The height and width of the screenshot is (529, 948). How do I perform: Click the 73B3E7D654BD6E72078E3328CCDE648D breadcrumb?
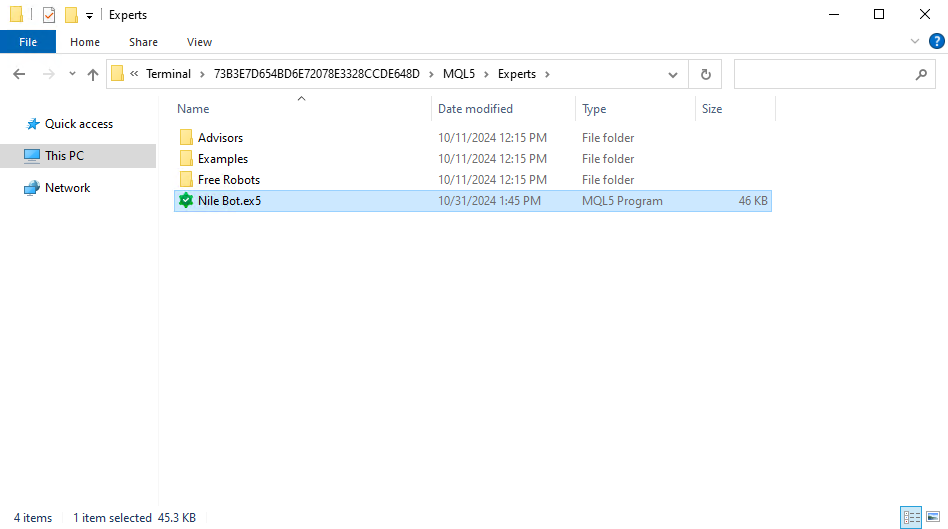tap(317, 74)
